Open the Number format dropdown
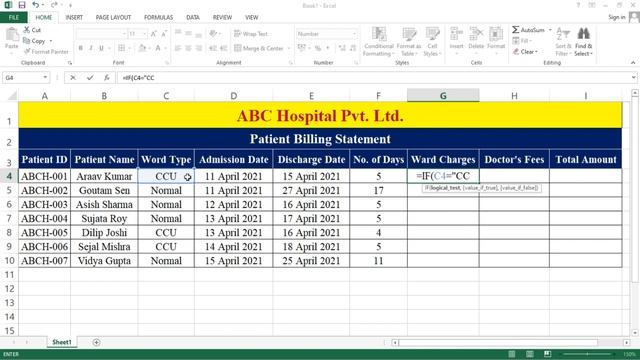This screenshot has height=360, width=640. [x=354, y=34]
